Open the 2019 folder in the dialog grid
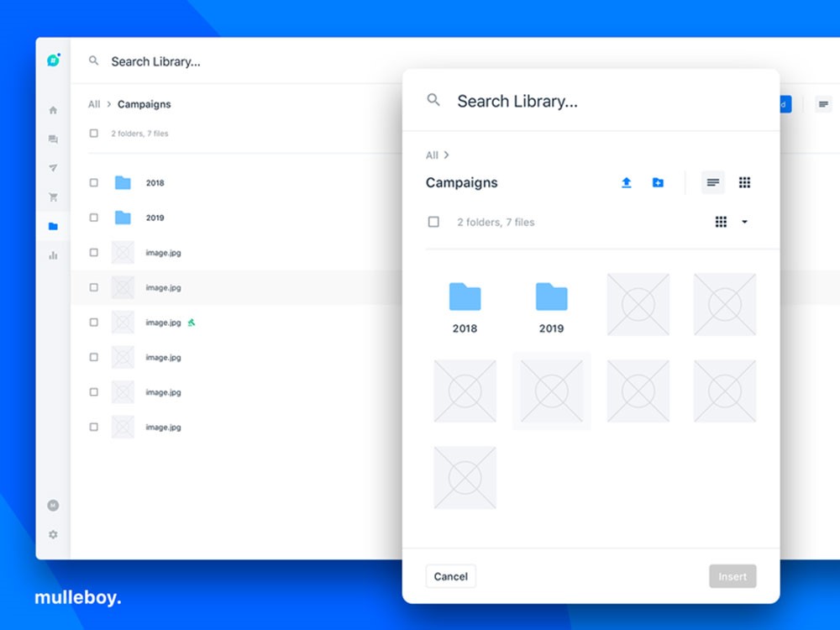The height and width of the screenshot is (630, 840). tap(551, 307)
